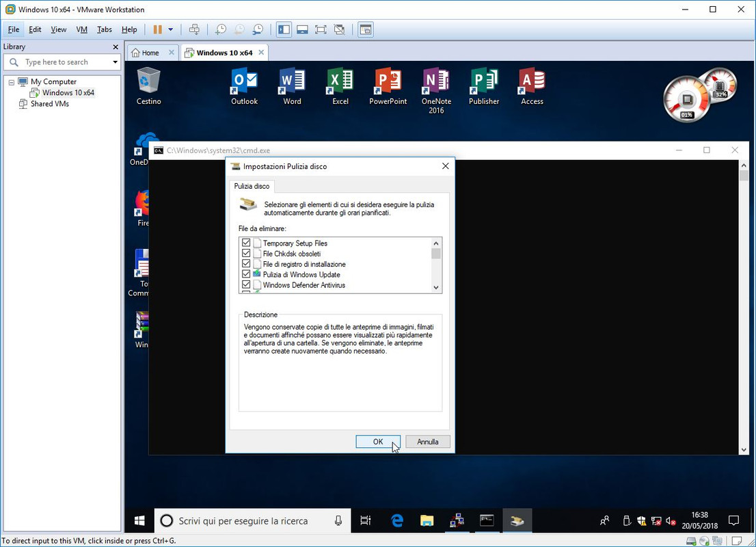Click the OneNote 2016 desktop shortcut

(436, 91)
